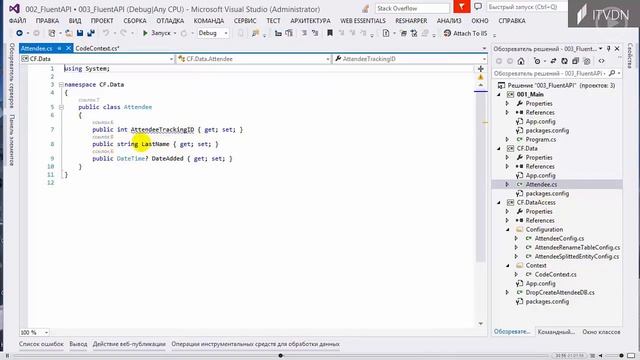
Task: Click the Attach To IIS button
Action: click(466, 33)
